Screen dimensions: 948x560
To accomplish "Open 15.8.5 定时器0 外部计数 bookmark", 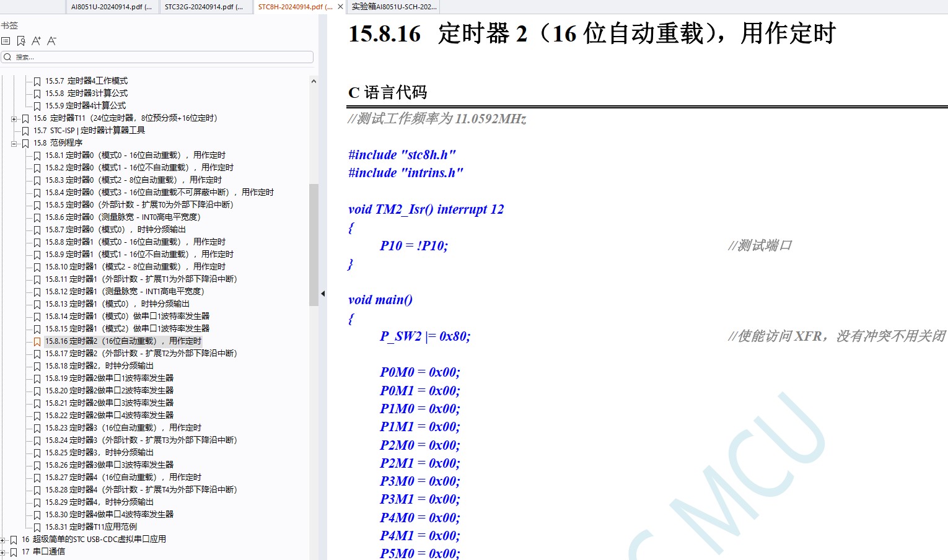I will coord(139,205).
